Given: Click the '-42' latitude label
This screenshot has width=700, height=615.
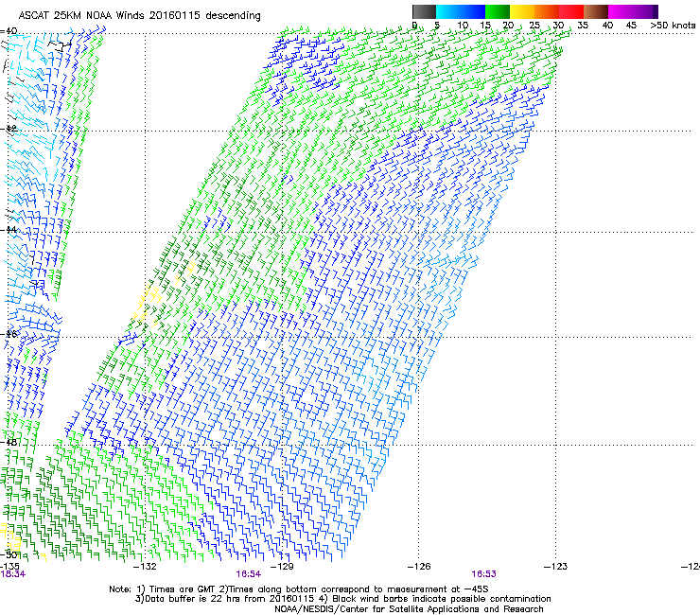Looking at the screenshot, I should tap(9, 129).
